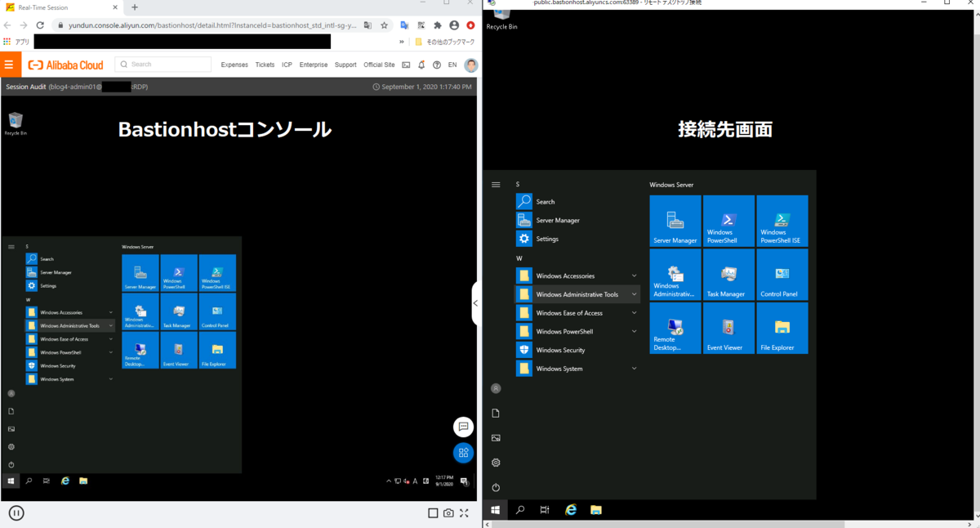
Task: Open Event Viewer tile in Bastionhost console view
Action: [x=178, y=350]
